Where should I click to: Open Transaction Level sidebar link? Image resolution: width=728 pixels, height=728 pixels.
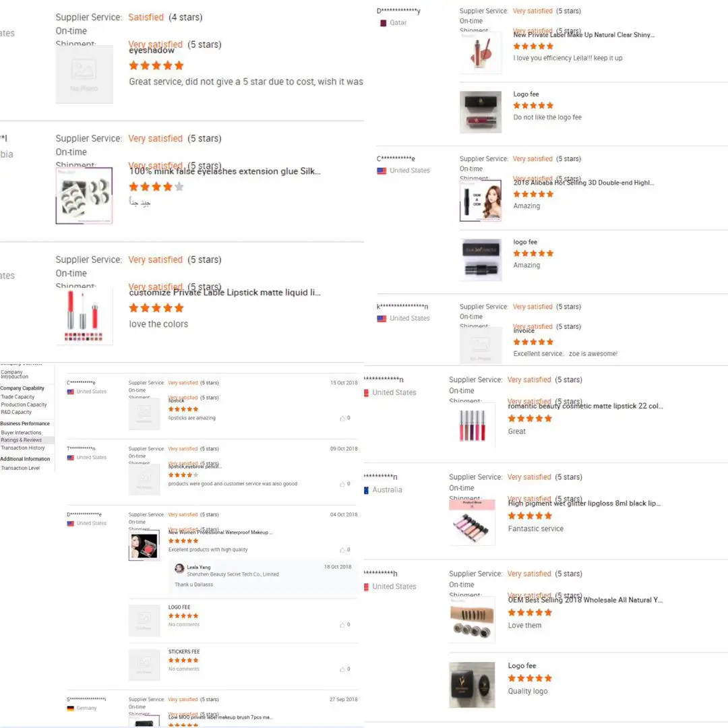pos(20,468)
